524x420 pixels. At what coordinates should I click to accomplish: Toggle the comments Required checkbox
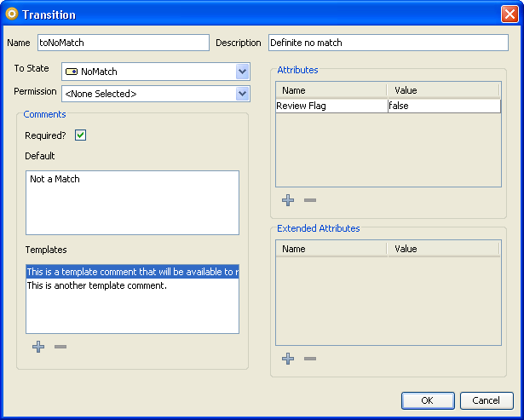point(80,135)
